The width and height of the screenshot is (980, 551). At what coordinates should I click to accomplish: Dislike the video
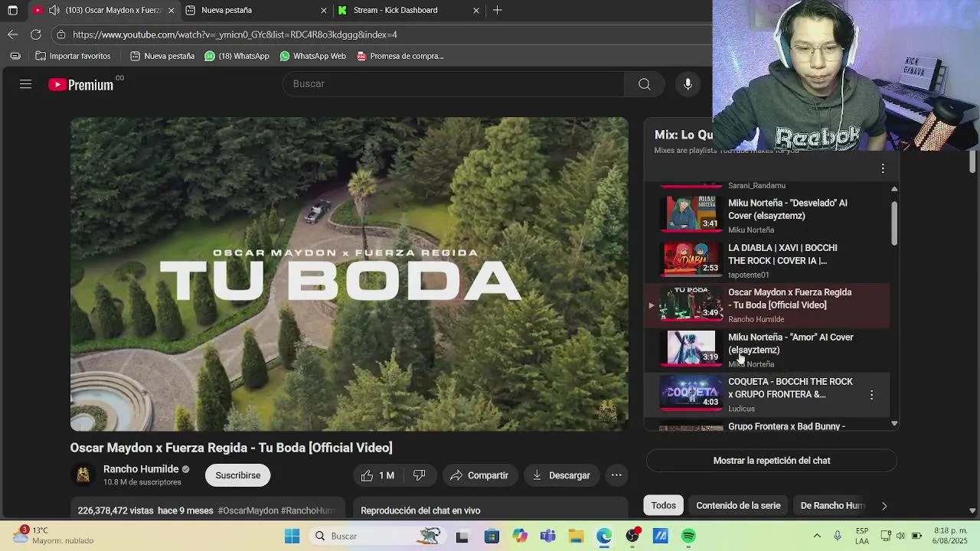click(x=420, y=475)
